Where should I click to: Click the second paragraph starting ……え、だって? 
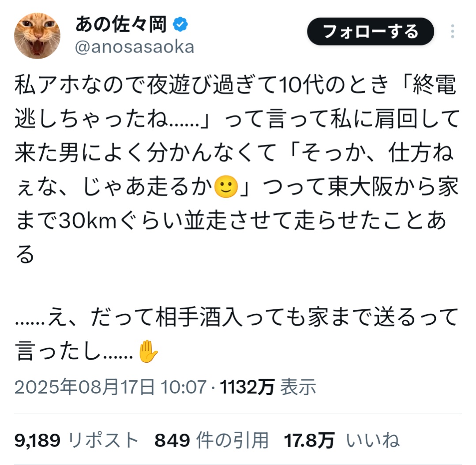pos(236,334)
